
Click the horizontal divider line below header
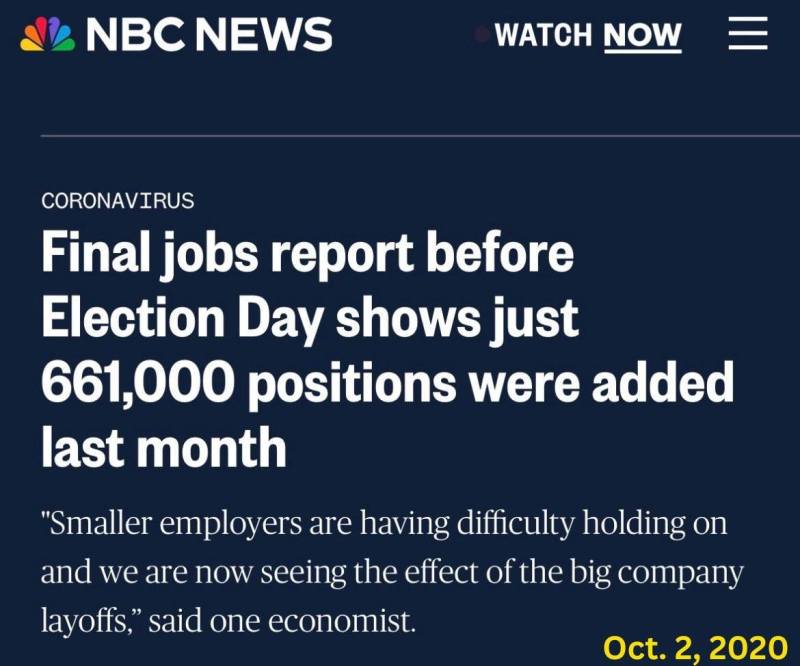coord(420,136)
